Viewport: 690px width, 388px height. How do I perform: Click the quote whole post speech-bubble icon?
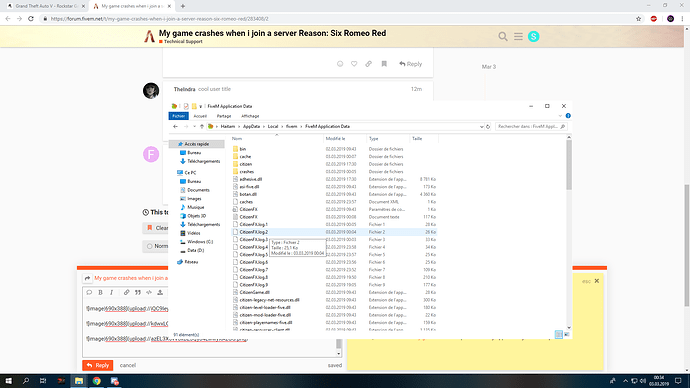click(x=89, y=293)
